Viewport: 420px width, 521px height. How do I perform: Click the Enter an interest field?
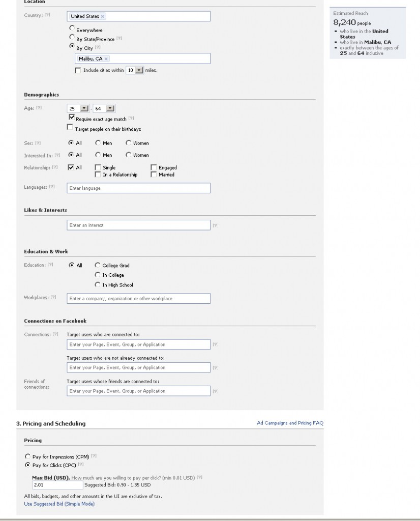137,224
